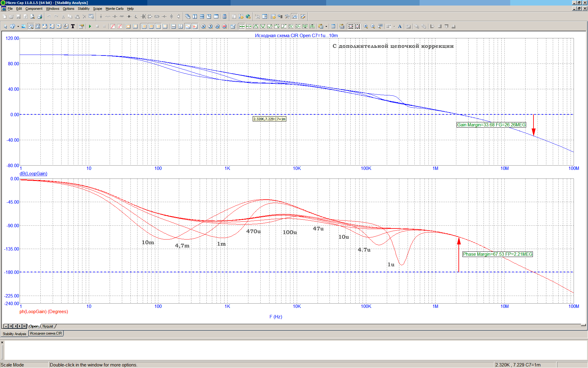The width and height of the screenshot is (588, 368).
Task: Open the Monte Carlo menu
Action: (115, 9)
